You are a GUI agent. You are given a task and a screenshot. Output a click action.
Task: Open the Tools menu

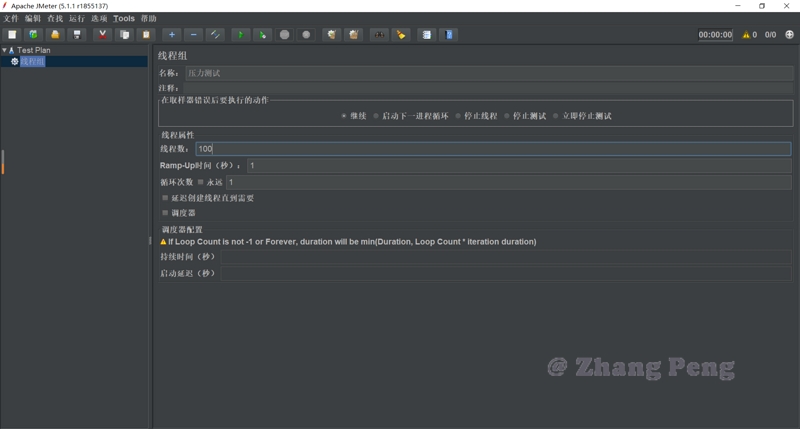(124, 18)
